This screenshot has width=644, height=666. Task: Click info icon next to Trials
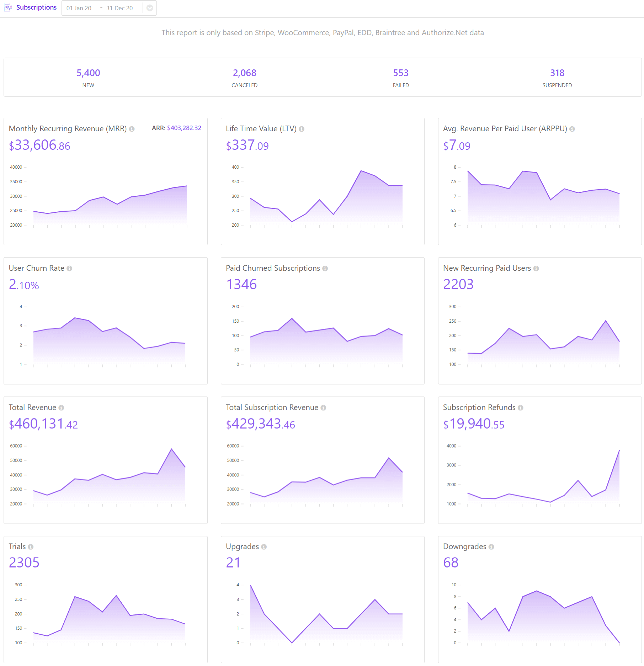pos(31,547)
